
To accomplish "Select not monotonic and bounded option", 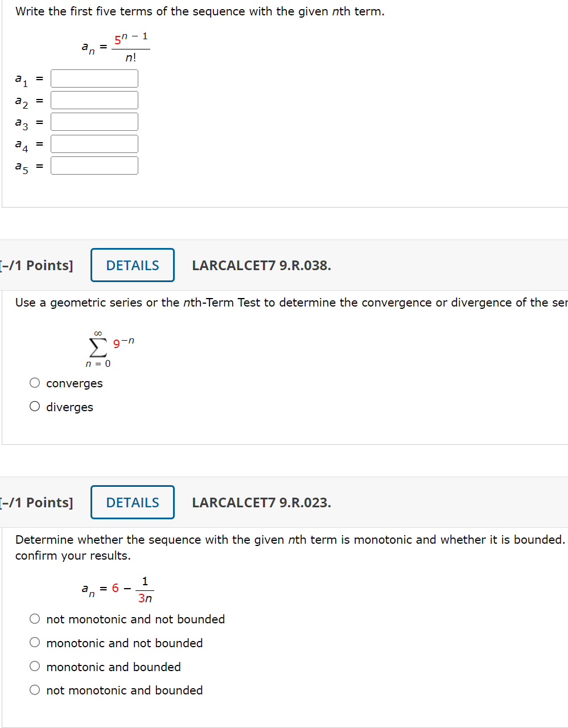I will [x=34, y=689].
